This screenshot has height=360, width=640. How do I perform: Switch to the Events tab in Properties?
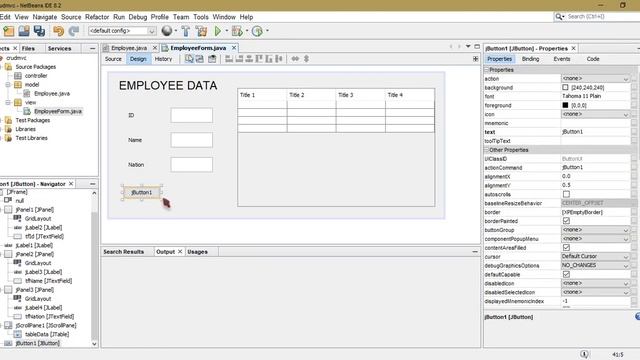tap(562, 59)
